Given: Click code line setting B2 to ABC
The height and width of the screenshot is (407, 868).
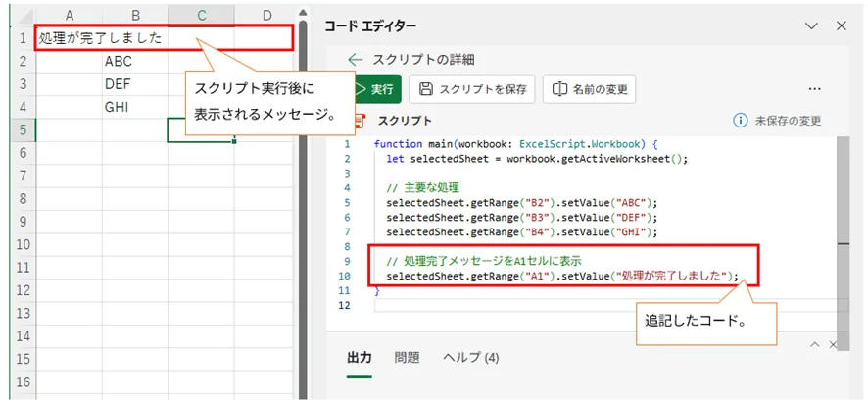Looking at the screenshot, I should click(x=524, y=203).
